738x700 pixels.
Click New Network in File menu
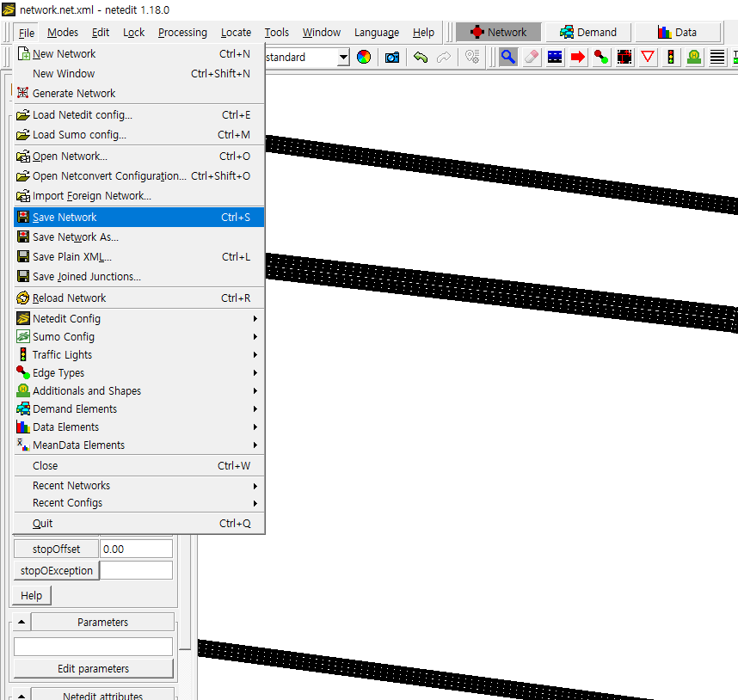pyautogui.click(x=139, y=54)
